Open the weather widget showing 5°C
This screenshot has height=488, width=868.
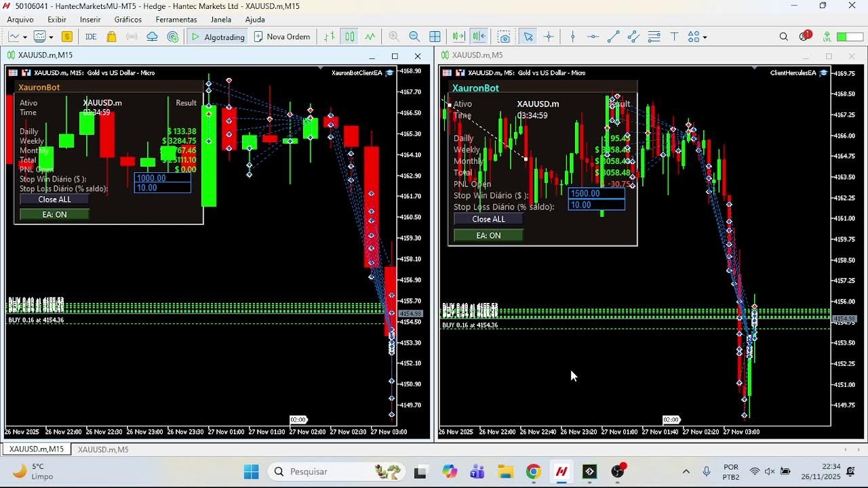click(x=32, y=472)
